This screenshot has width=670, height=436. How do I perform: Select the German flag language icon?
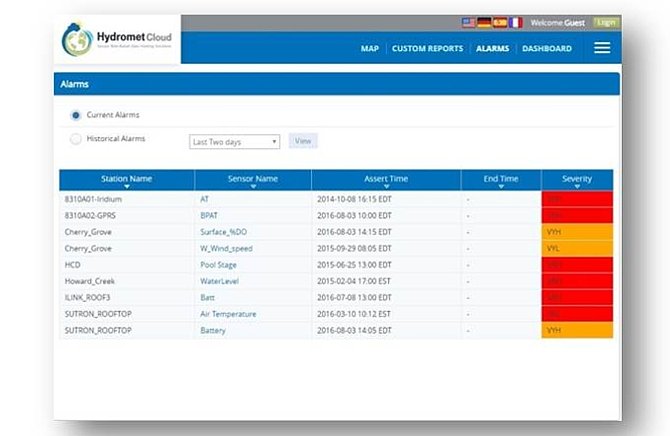pos(483,22)
